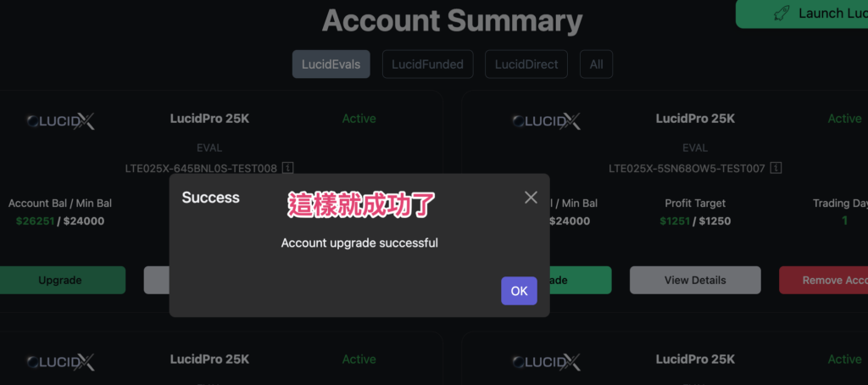868x385 pixels.
Task: Switch to the LucidFunded tab
Action: (427, 64)
